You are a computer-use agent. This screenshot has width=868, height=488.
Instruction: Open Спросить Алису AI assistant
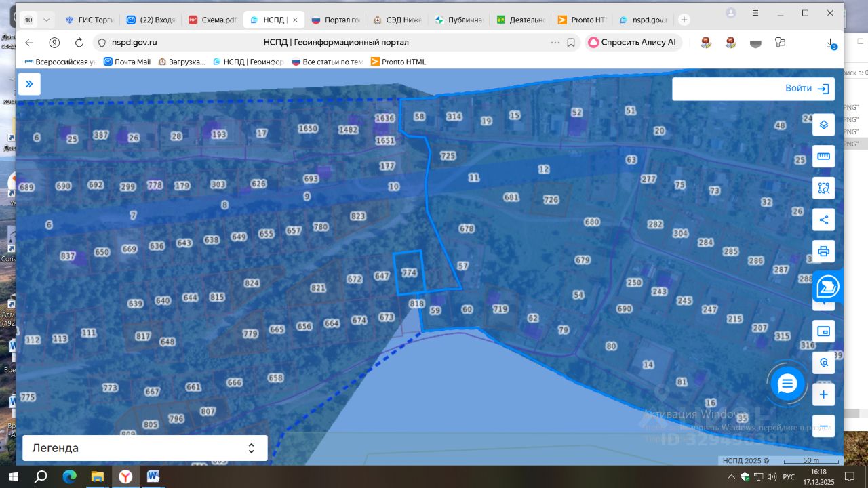633,42
